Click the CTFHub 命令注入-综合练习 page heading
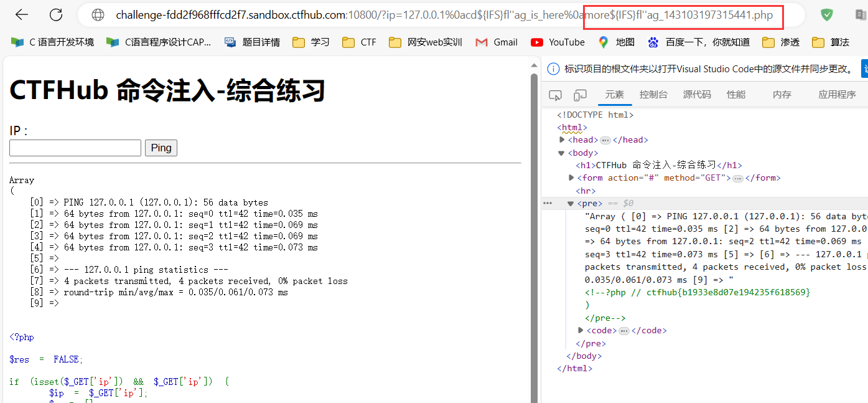The image size is (868, 403). 167,91
